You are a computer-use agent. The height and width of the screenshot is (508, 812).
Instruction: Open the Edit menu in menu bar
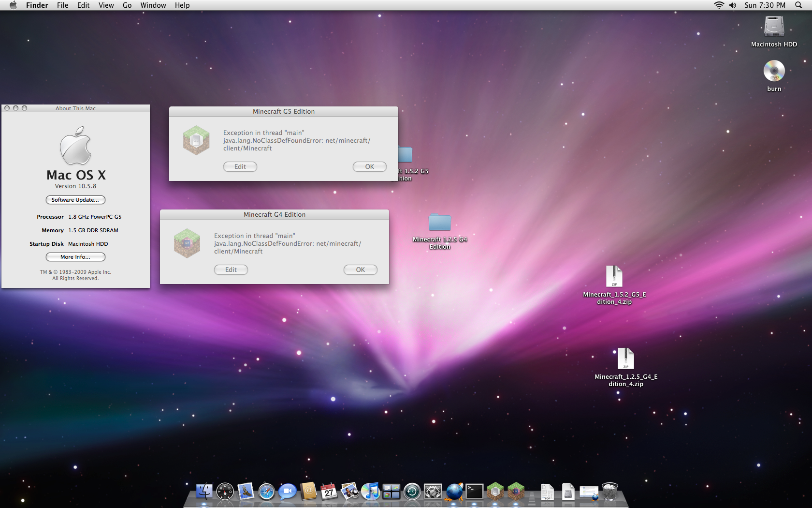click(83, 5)
